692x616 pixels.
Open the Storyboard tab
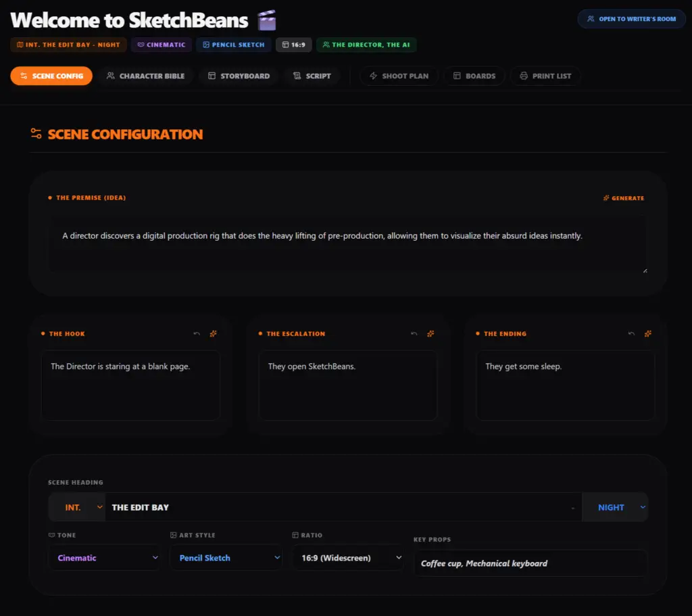(239, 76)
